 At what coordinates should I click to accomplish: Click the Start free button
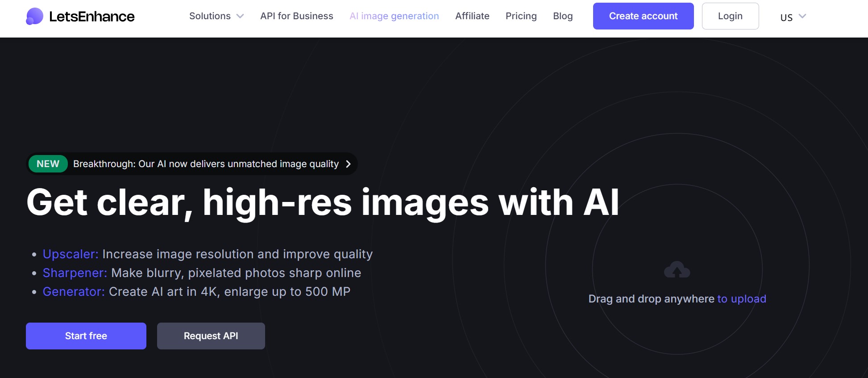click(x=86, y=336)
